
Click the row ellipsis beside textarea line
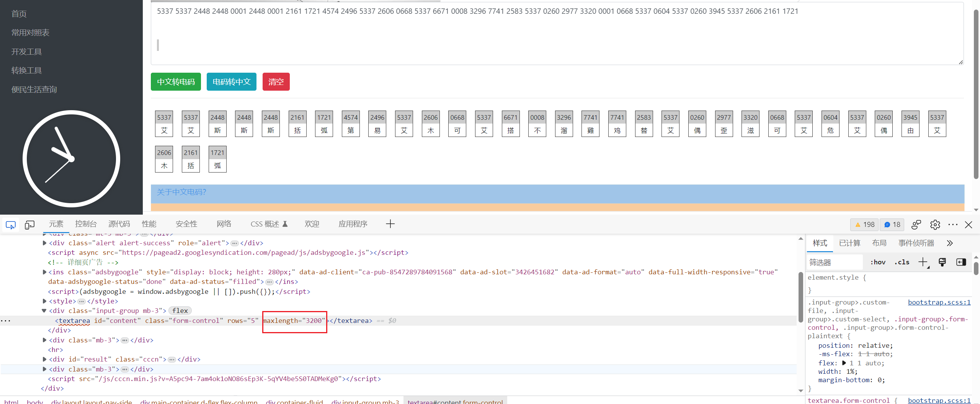click(x=6, y=321)
